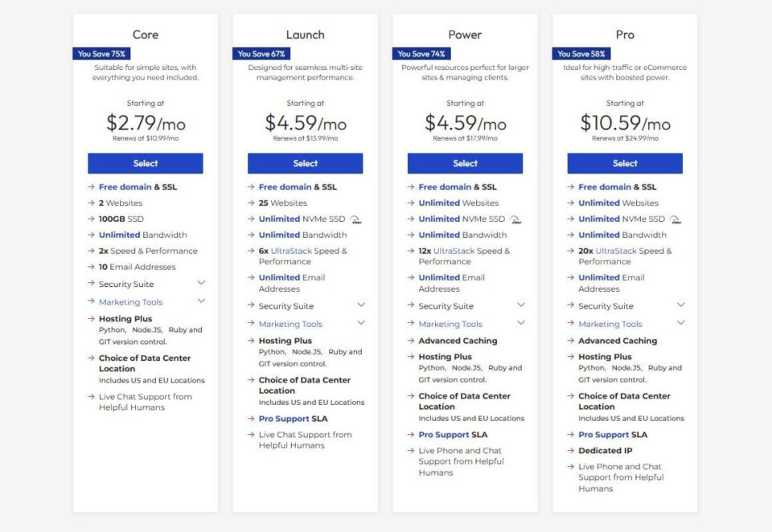Click 'Advanced Caching' in Pro plan
Viewport: 772px width, 532px height.
click(x=618, y=341)
